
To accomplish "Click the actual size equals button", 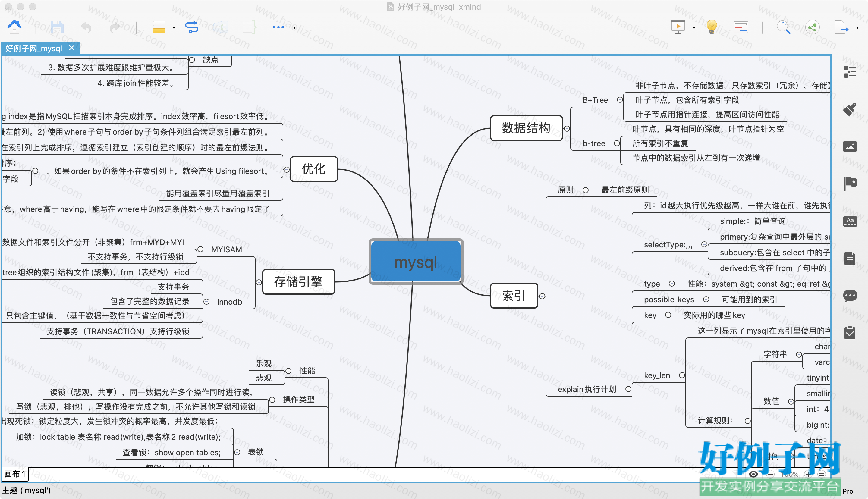I will 821,475.
